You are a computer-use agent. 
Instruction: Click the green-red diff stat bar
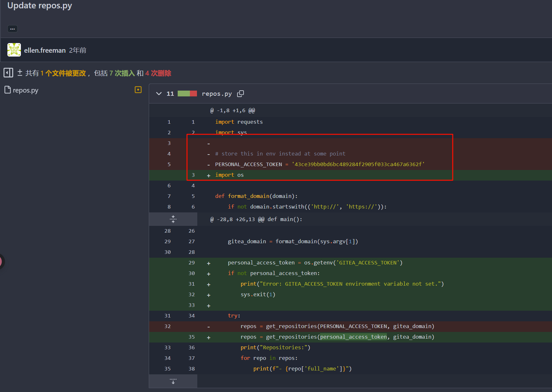coord(187,94)
